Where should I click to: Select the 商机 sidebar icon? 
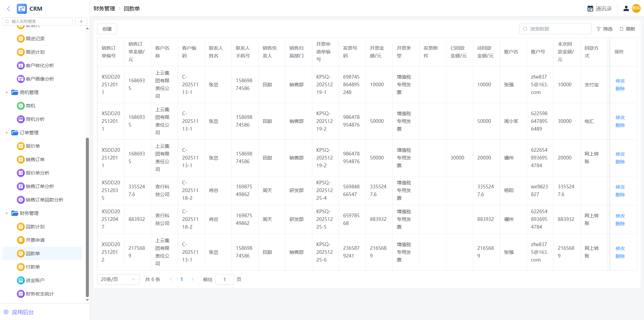(21, 106)
